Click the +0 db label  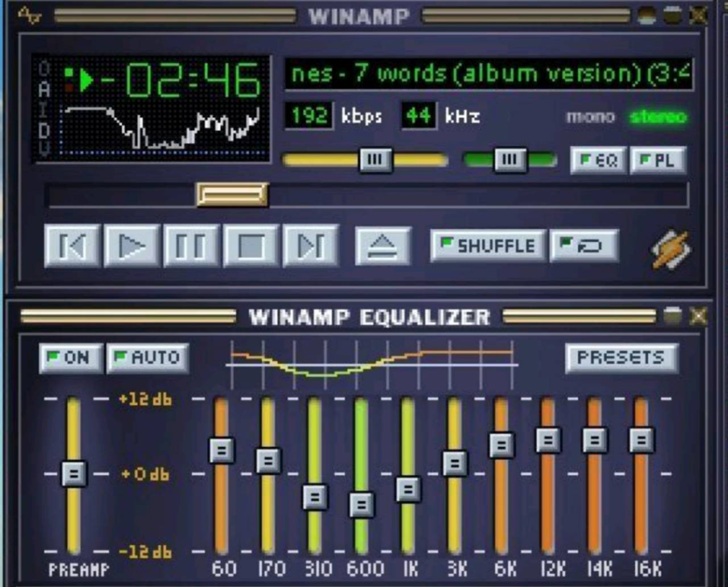click(x=145, y=474)
